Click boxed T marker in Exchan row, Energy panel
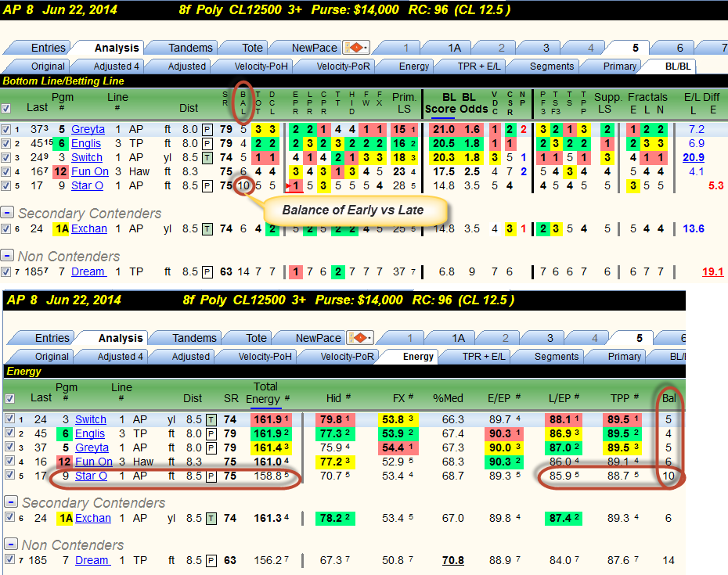728x575 pixels. (211, 519)
